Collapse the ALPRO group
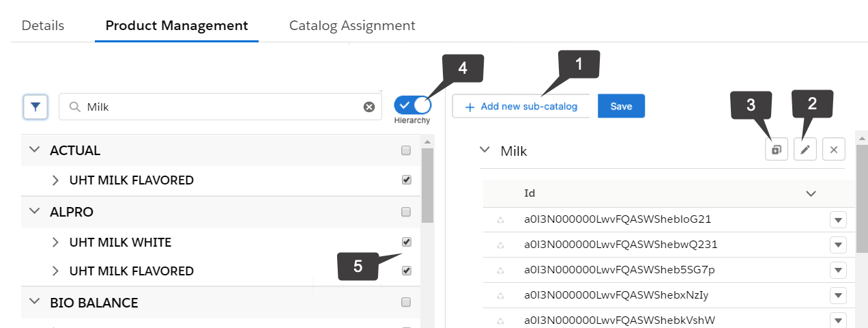 (x=34, y=212)
